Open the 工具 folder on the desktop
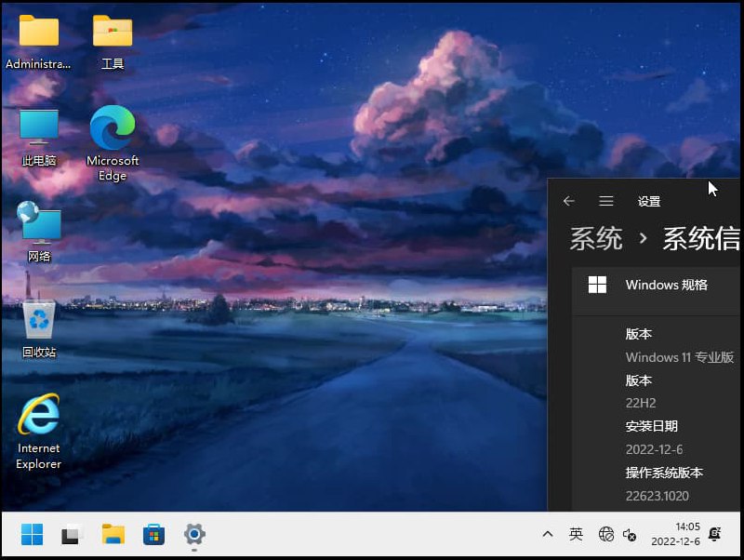744x560 pixels. 113,31
